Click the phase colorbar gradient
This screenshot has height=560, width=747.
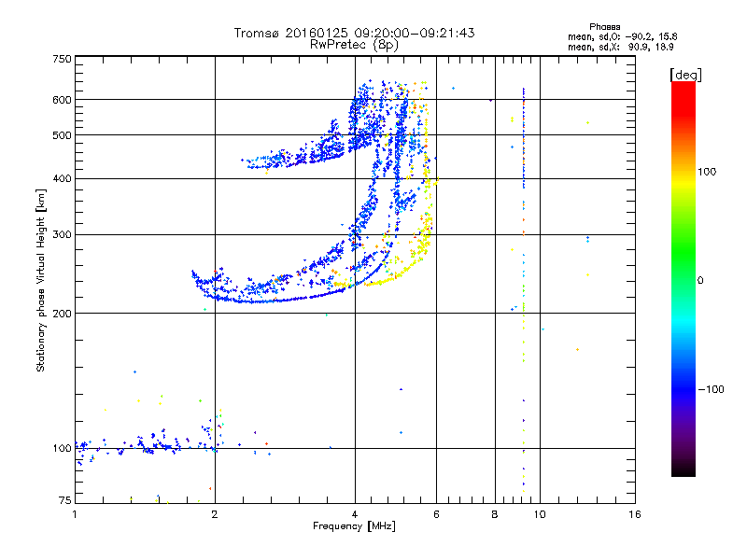click(x=684, y=278)
